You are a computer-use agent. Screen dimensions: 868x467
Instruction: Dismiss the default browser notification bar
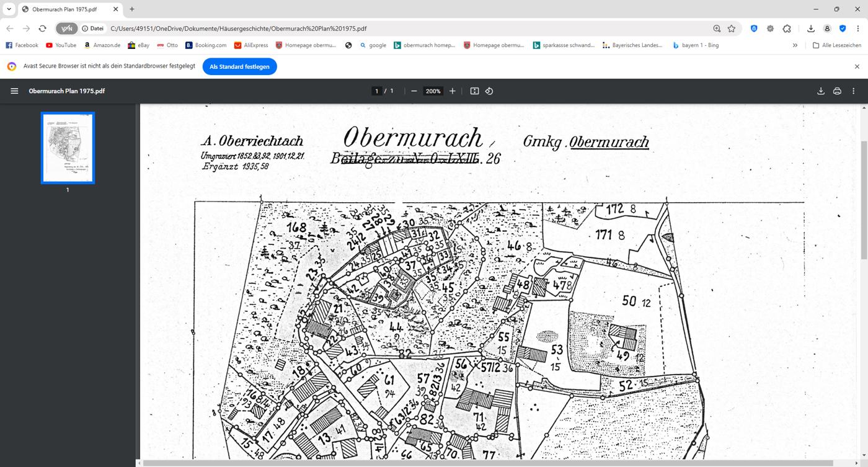pyautogui.click(x=857, y=66)
